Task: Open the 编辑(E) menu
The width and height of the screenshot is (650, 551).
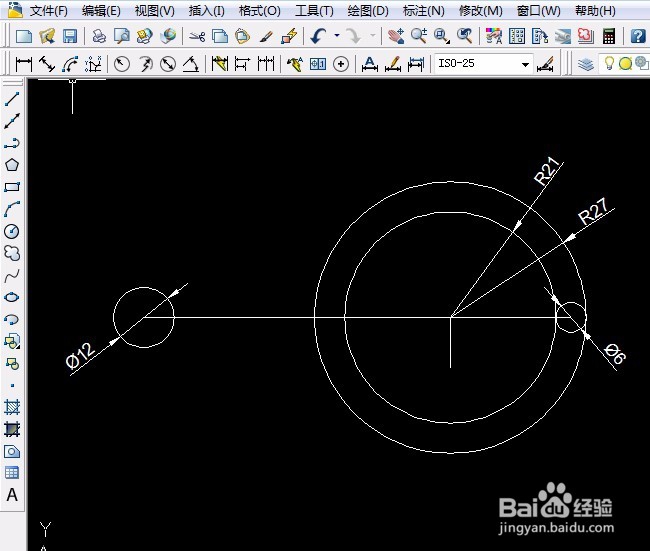Action: 101,11
